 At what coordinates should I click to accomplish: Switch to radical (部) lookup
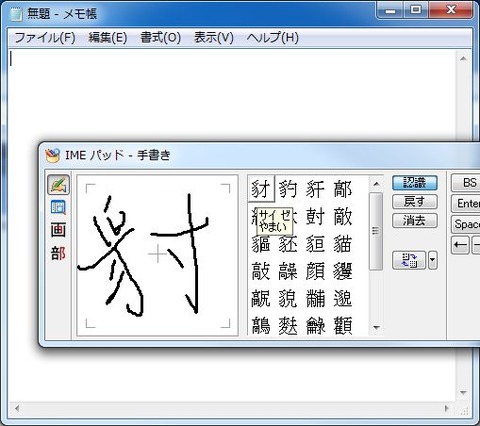coord(58,253)
